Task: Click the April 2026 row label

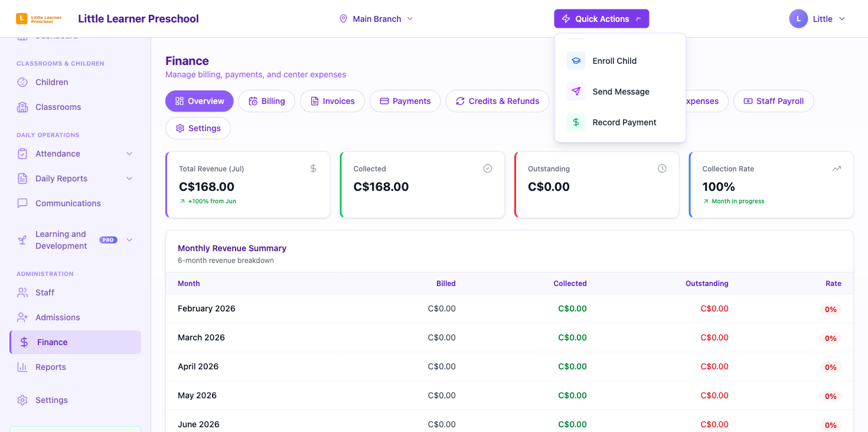Action: point(198,366)
